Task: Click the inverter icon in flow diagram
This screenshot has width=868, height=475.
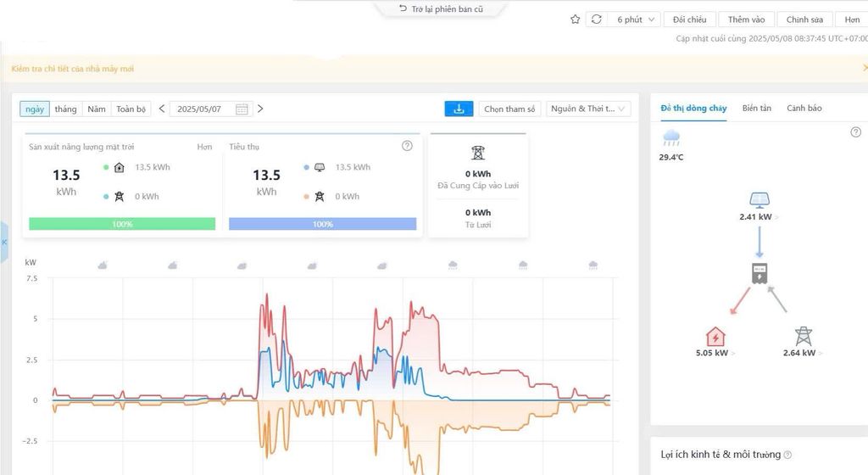Action: tap(759, 274)
